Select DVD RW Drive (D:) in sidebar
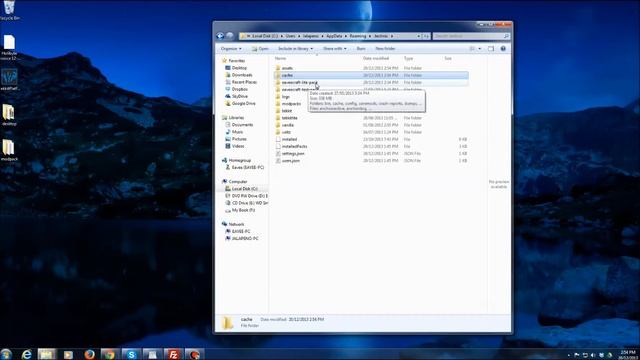 tap(249, 196)
